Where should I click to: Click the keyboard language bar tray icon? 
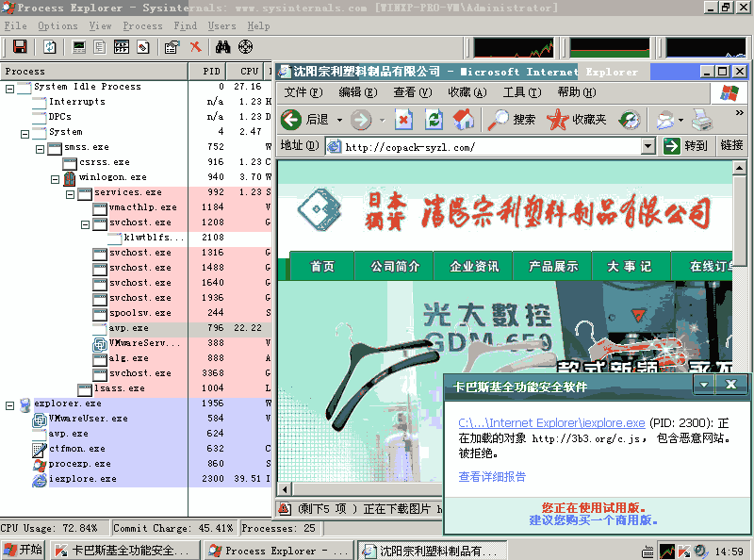[x=647, y=552]
